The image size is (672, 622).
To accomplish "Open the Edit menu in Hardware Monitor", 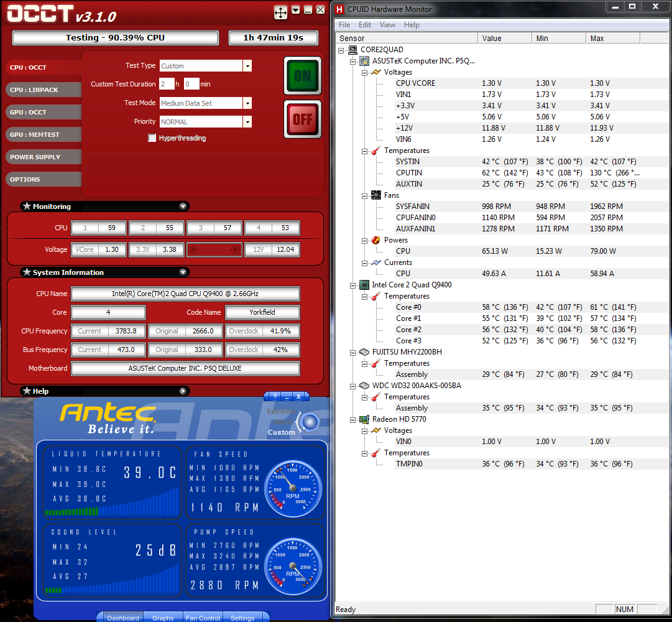I will (x=365, y=25).
